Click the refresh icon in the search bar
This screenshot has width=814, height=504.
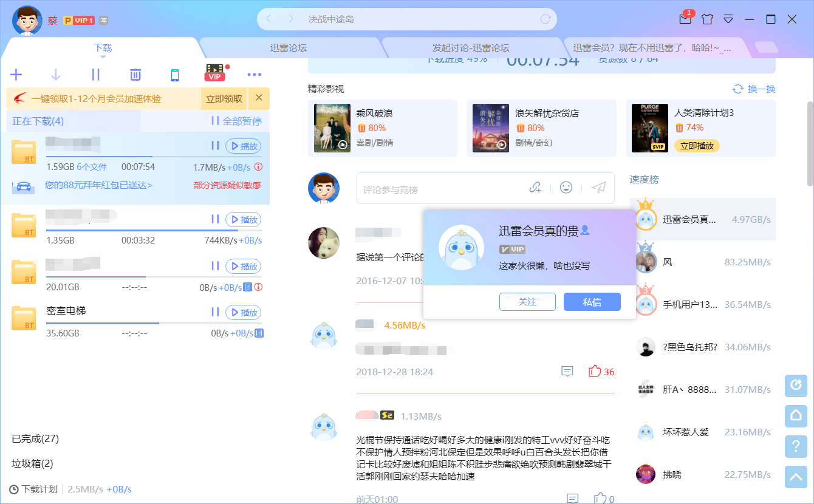tap(545, 19)
